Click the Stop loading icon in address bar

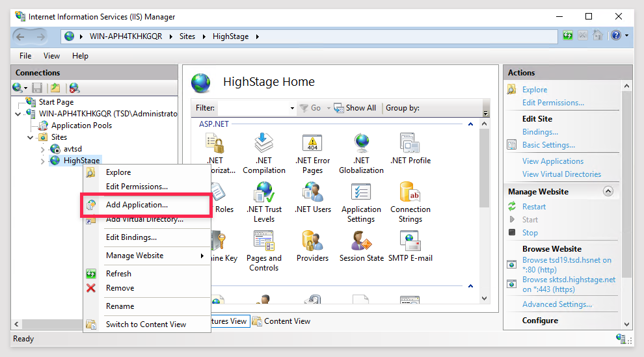tap(582, 35)
